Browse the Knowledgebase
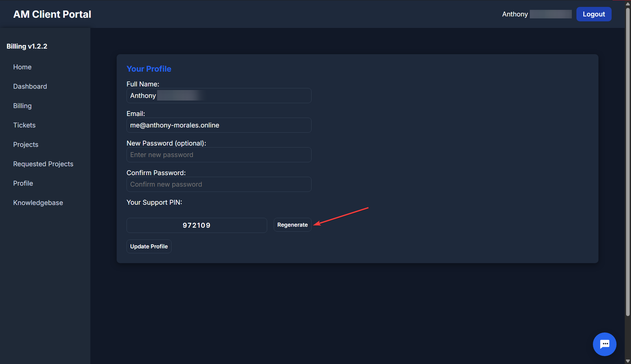 (x=38, y=203)
